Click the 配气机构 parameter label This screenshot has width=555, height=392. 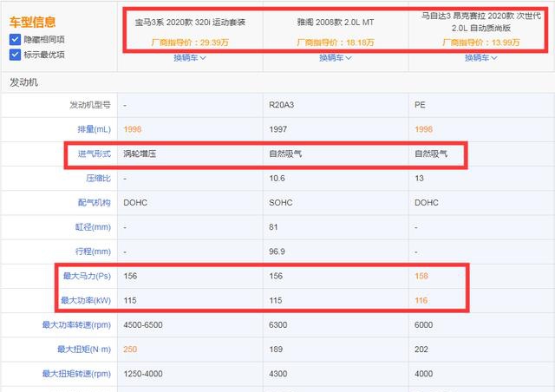(x=95, y=203)
